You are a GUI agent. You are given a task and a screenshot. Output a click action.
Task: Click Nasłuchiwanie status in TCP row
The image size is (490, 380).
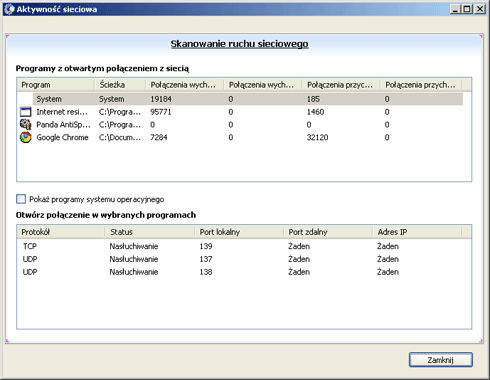[x=134, y=246]
